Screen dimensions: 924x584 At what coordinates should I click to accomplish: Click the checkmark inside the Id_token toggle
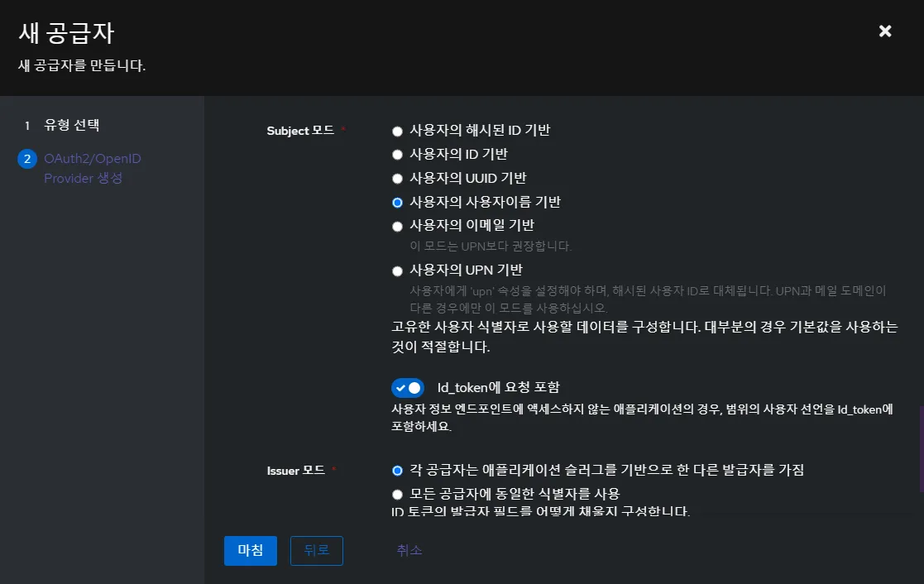coord(402,387)
